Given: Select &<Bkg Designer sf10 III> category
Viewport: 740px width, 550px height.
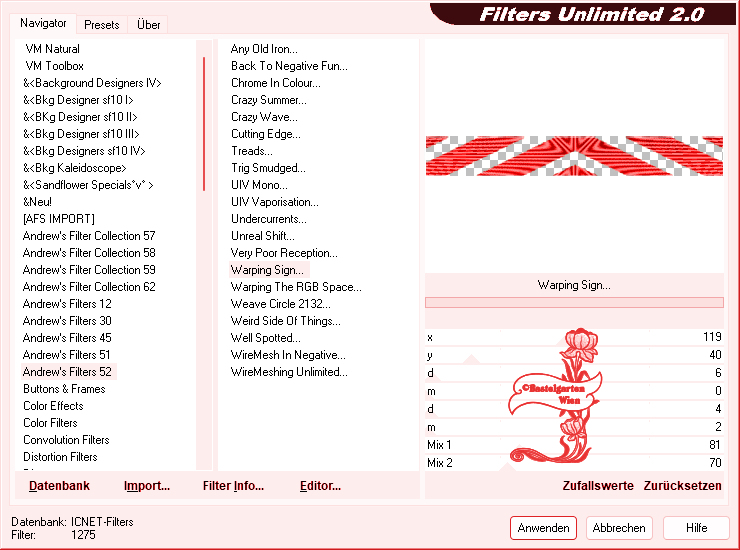Looking at the screenshot, I should [81, 134].
